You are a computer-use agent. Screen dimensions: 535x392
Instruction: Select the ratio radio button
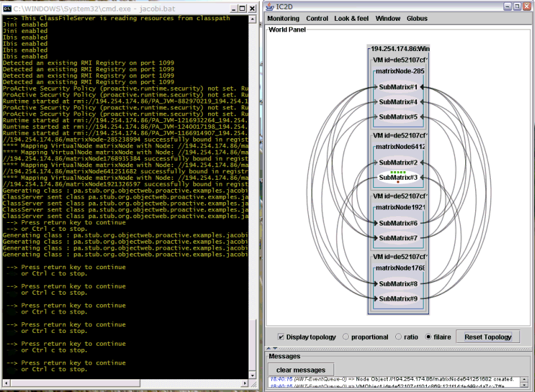pyautogui.click(x=398, y=337)
